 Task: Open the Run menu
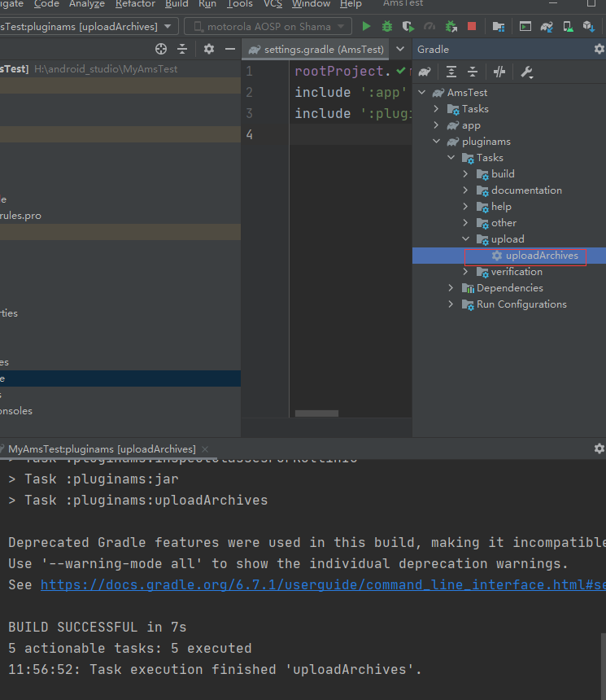point(207,4)
